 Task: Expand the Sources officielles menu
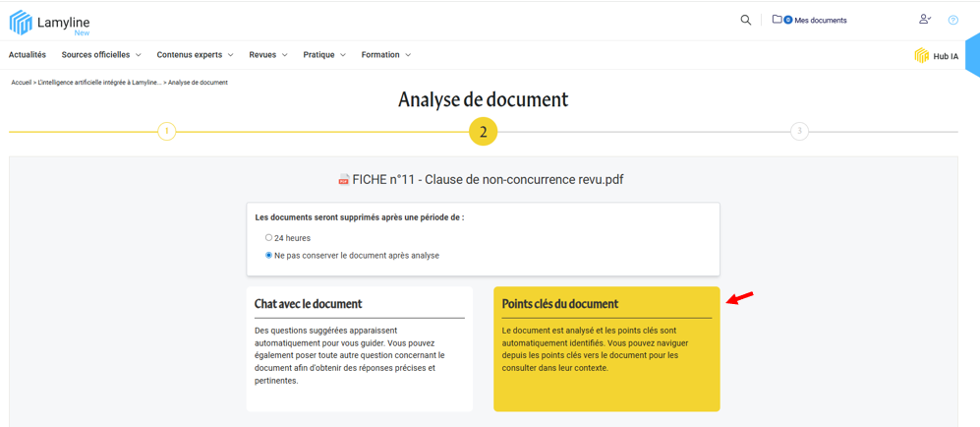pos(101,55)
